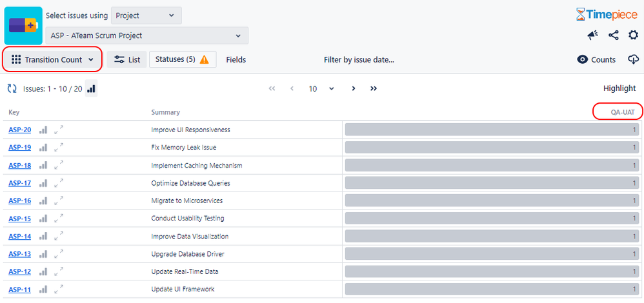Expand ASP-16 row with arrows icon
This screenshot has height=303, width=644.
coord(59,200)
